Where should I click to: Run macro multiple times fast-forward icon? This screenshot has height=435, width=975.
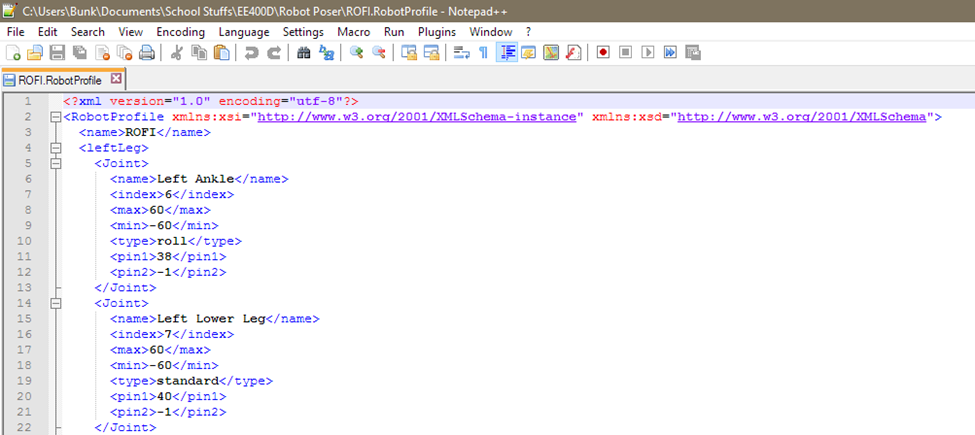pyautogui.click(x=670, y=53)
